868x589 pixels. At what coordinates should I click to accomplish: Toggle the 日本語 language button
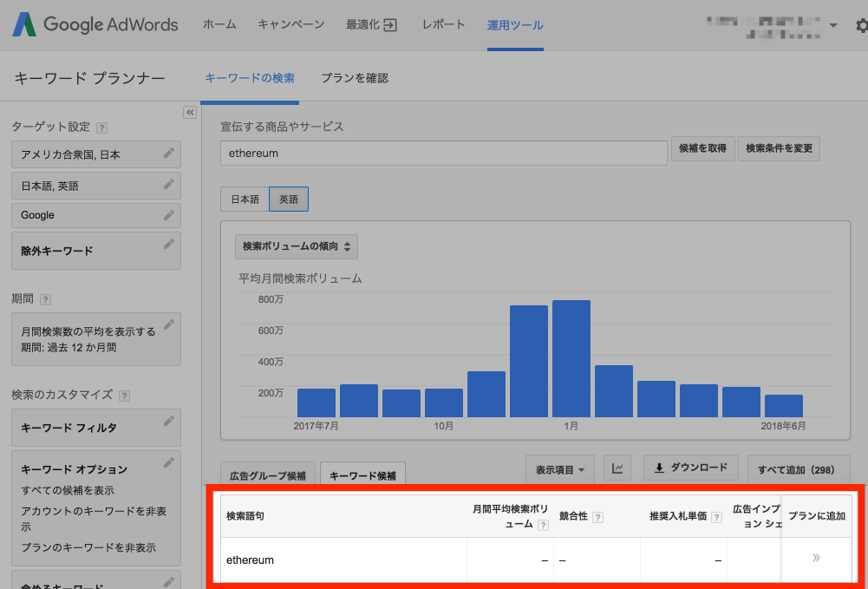(x=245, y=200)
